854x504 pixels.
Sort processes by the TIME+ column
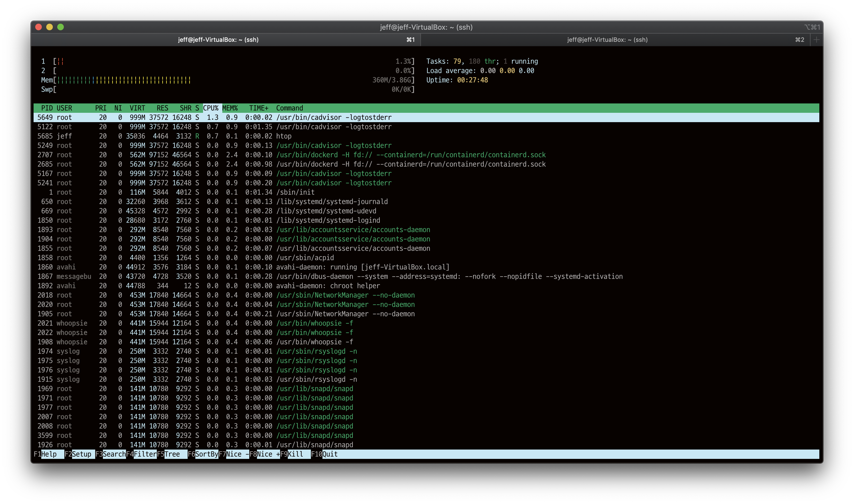tap(259, 108)
